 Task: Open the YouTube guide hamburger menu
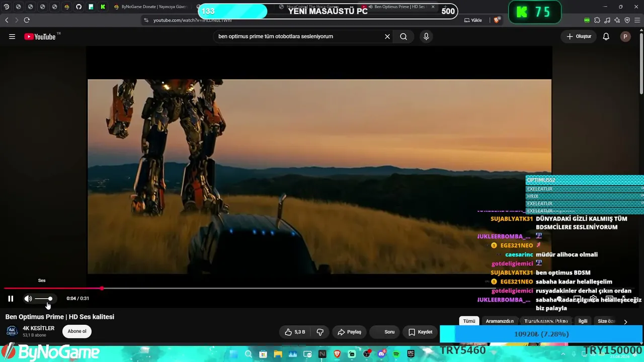pyautogui.click(x=12, y=37)
